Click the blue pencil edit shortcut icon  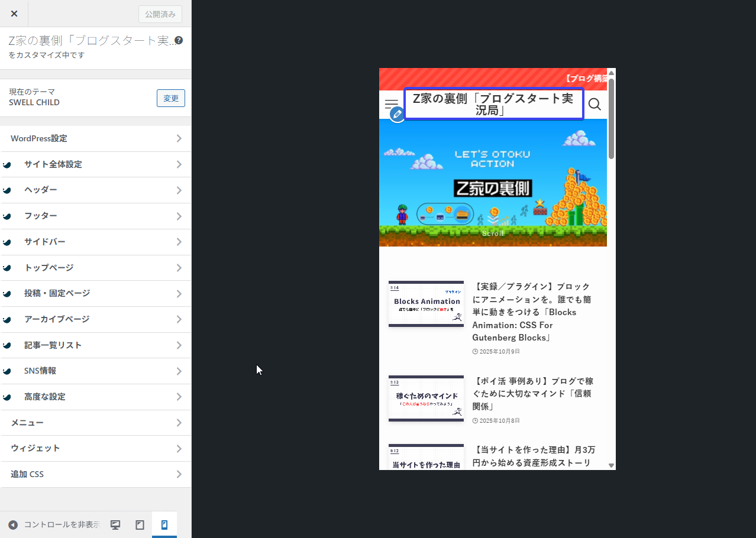(398, 114)
